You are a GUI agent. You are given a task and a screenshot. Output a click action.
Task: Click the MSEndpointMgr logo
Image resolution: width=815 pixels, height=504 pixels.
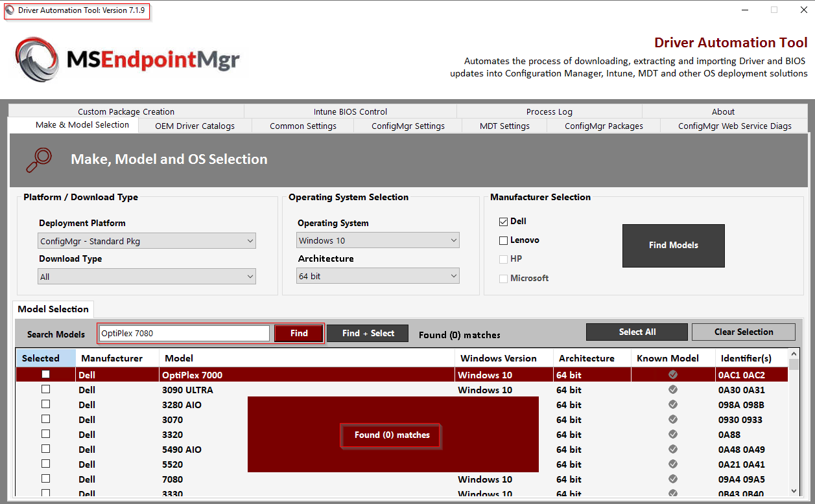click(x=128, y=60)
